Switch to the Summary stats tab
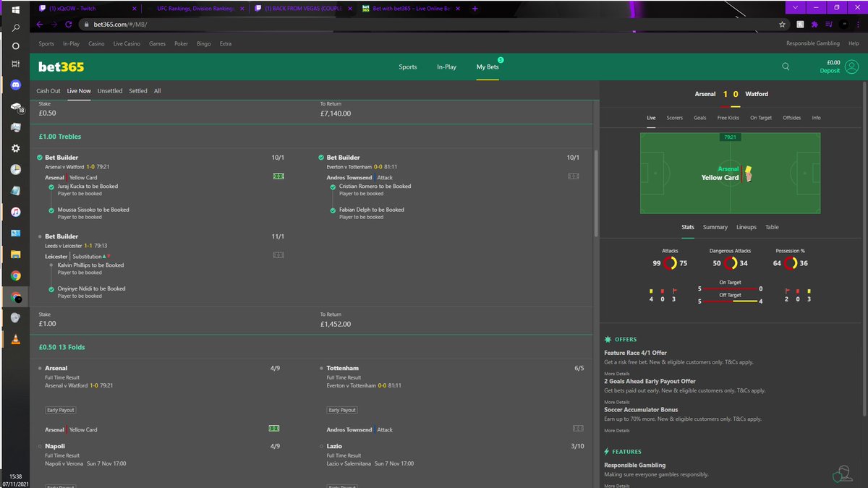 coord(715,227)
